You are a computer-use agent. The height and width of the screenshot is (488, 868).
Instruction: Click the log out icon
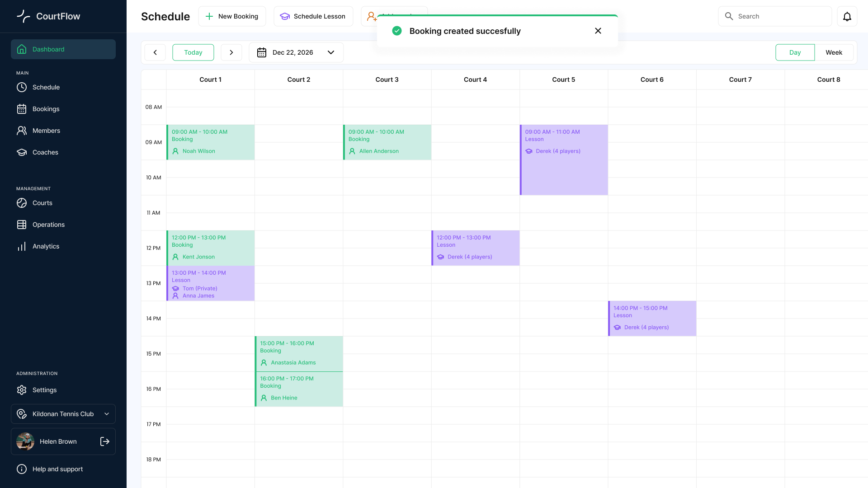coord(105,441)
